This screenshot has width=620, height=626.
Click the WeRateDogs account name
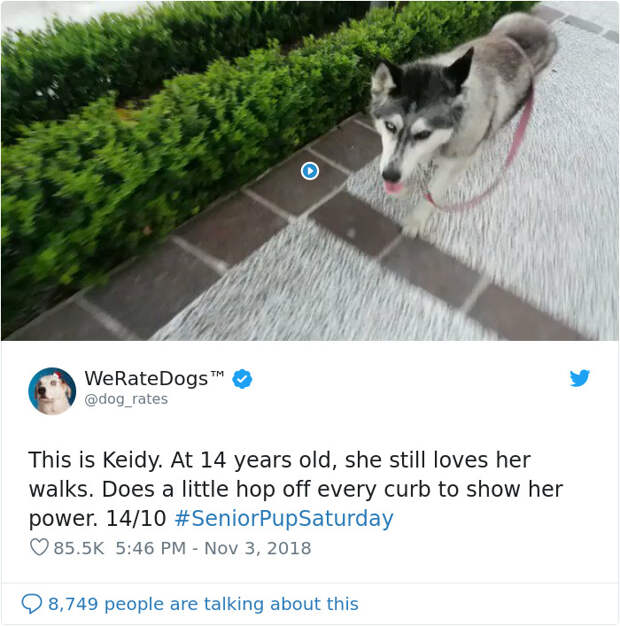pos(146,378)
